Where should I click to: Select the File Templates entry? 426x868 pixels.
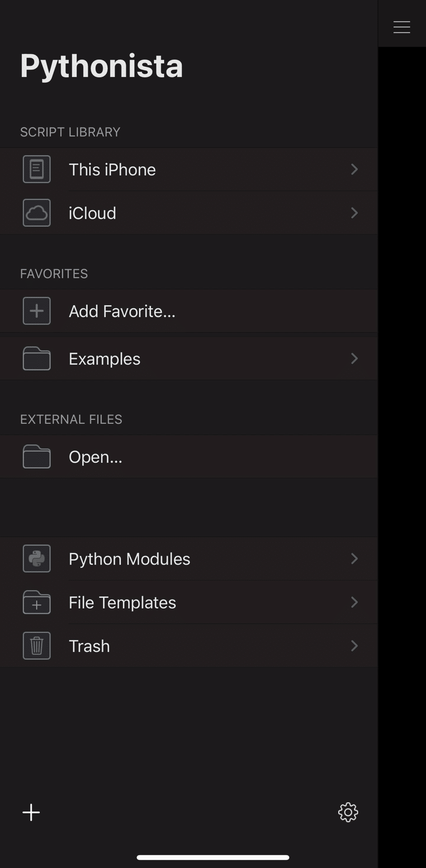click(189, 602)
